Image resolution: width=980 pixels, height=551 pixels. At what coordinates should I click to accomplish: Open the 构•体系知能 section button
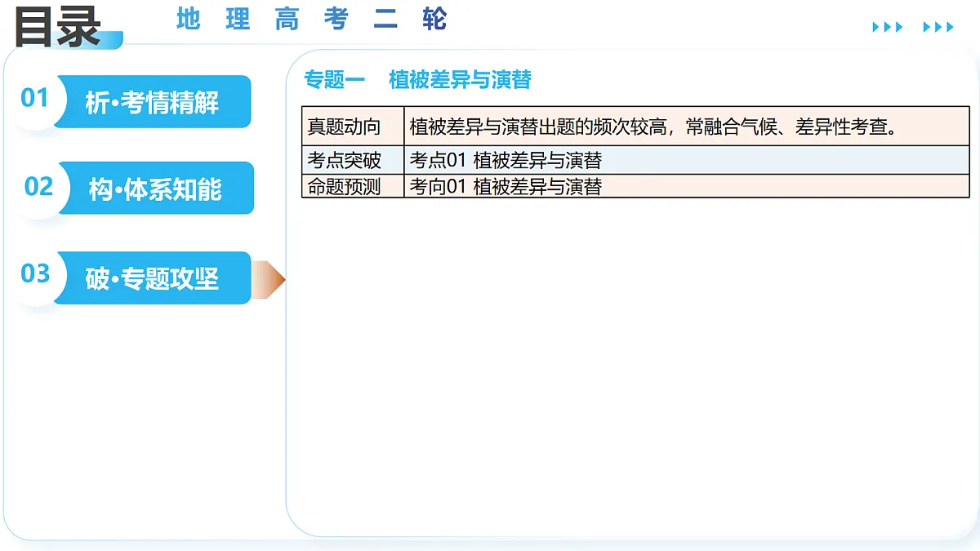(x=155, y=189)
